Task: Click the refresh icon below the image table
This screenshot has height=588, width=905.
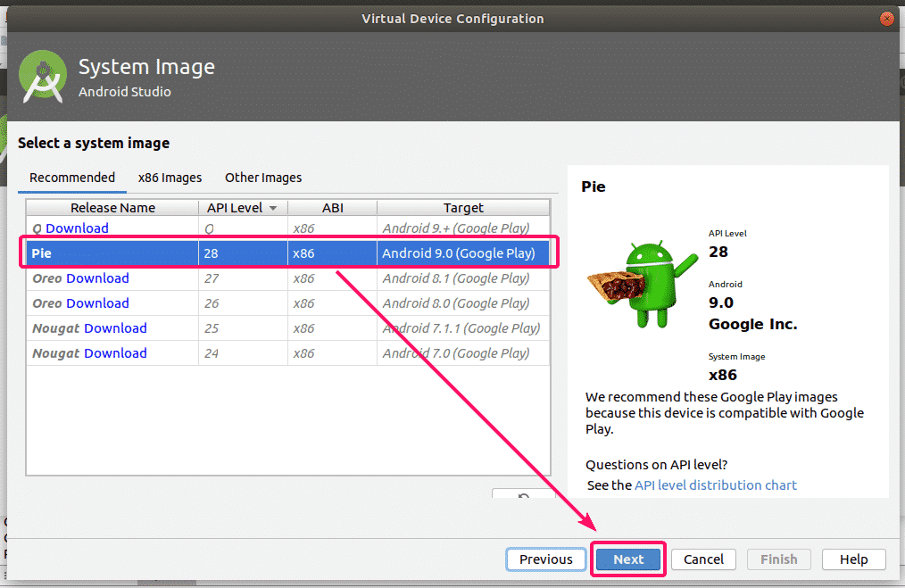Action: pos(524,495)
